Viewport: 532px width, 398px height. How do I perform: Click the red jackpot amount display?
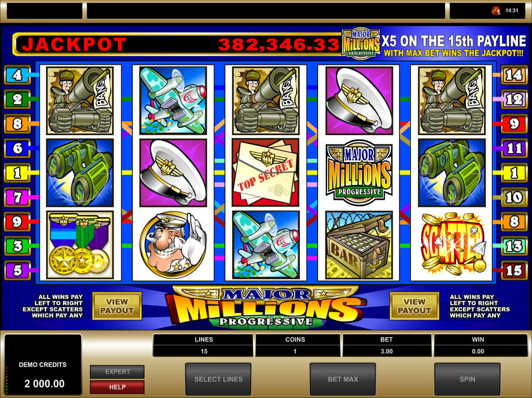coord(279,44)
